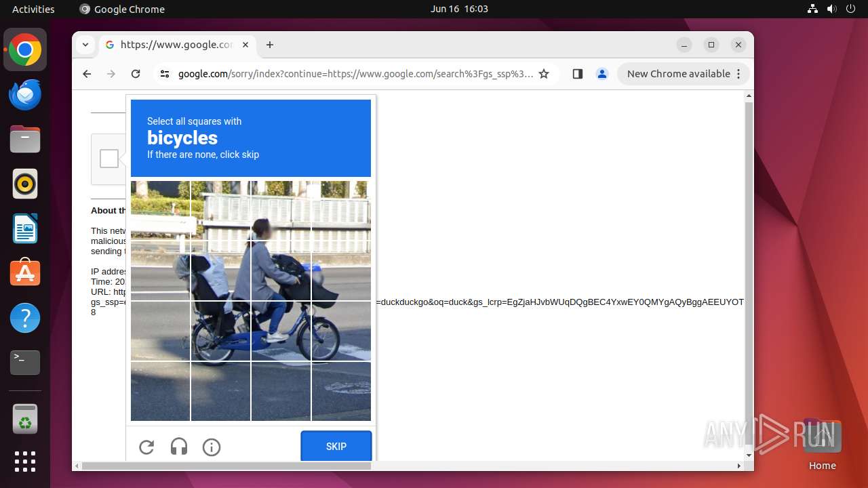Click the horizontal scrollbar of the page
The height and width of the screenshot is (488, 868).
tap(226, 466)
